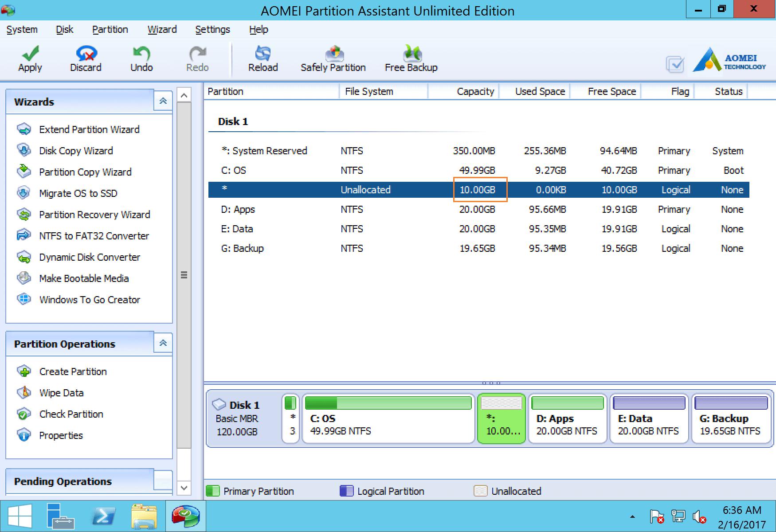Open the Settings menu
The height and width of the screenshot is (532, 776).
point(212,30)
